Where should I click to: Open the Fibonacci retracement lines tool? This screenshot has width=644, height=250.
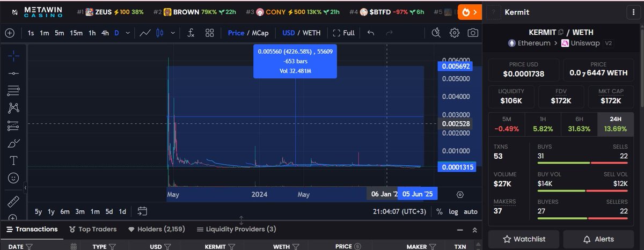pos(14,91)
